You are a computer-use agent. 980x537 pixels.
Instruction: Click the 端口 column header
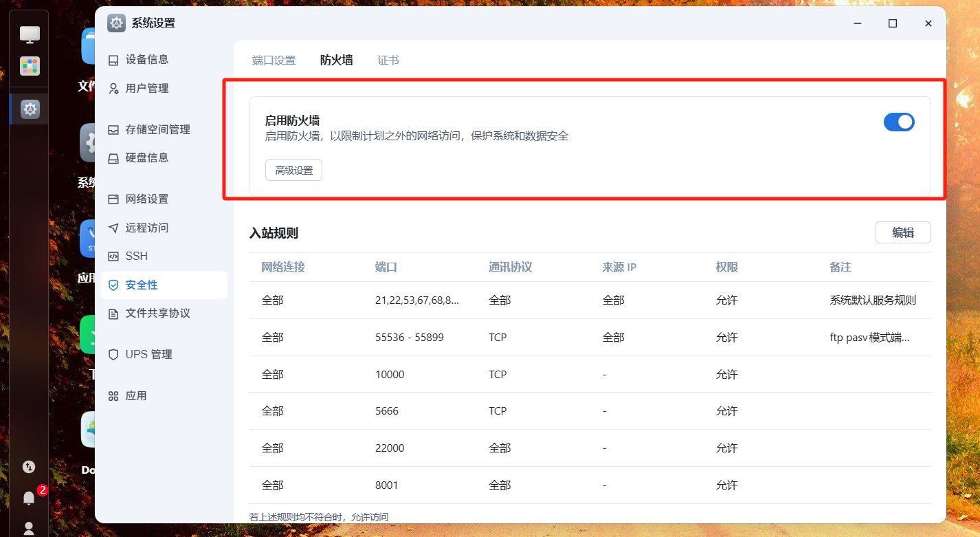coord(386,267)
